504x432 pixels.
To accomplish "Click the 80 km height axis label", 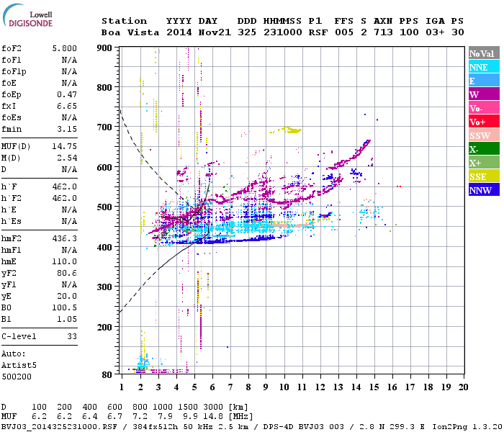I will [x=107, y=375].
